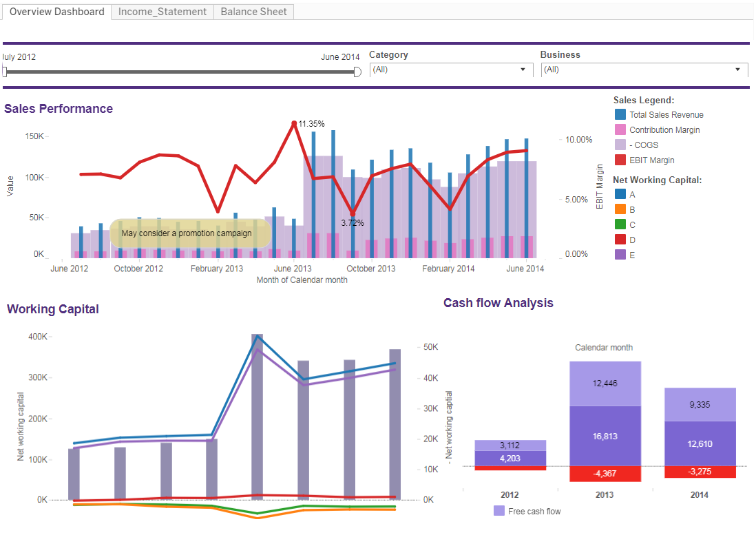Select Total Sales Revenue blue legend swatch

(620, 115)
